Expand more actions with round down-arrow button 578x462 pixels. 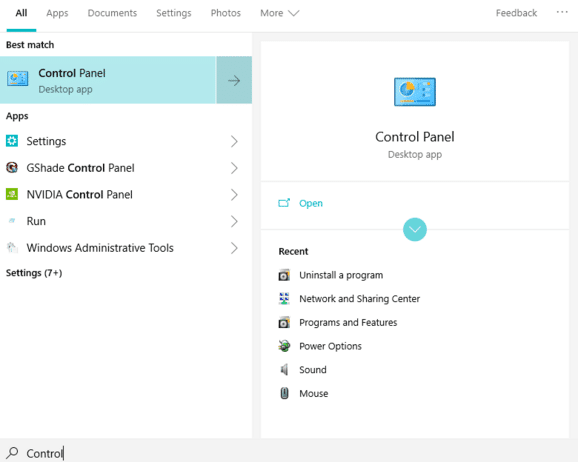point(415,229)
